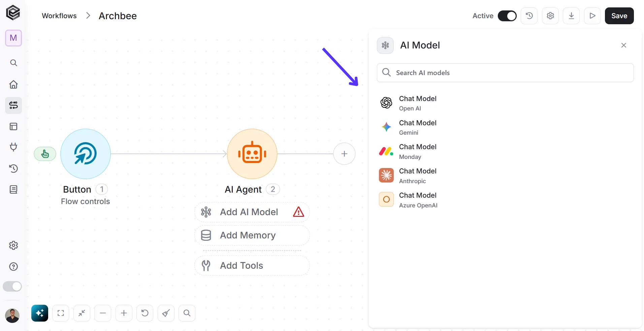
Task: Open the Workflows sidebar icon
Action: [x=13, y=105]
